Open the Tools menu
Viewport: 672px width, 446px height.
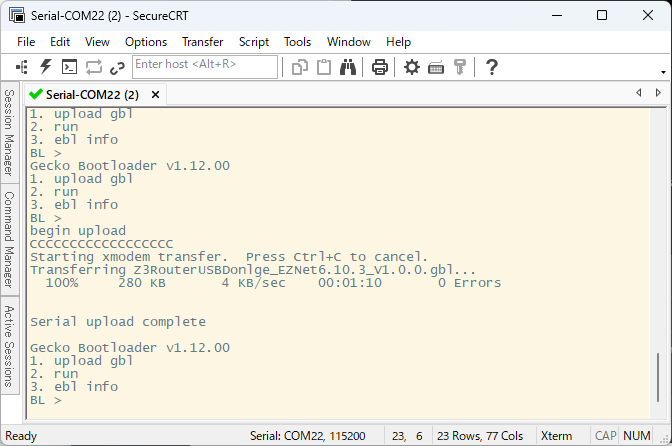click(x=297, y=42)
